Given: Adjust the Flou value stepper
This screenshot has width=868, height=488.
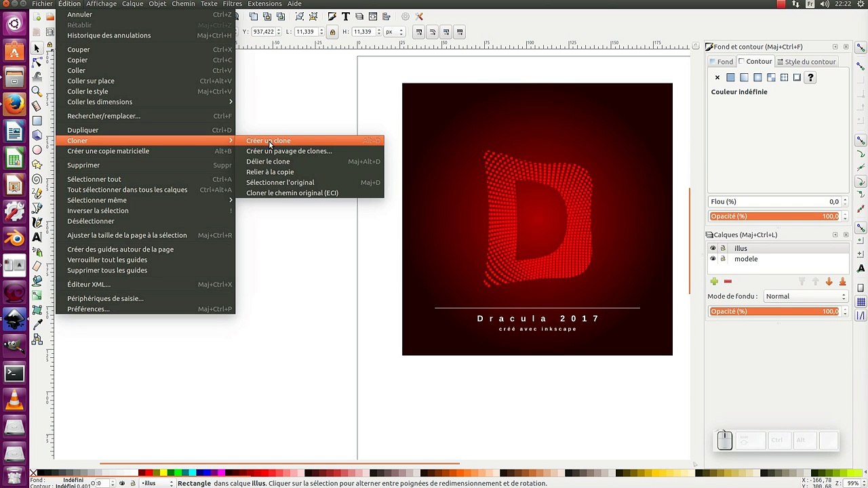Looking at the screenshot, I should point(844,201).
